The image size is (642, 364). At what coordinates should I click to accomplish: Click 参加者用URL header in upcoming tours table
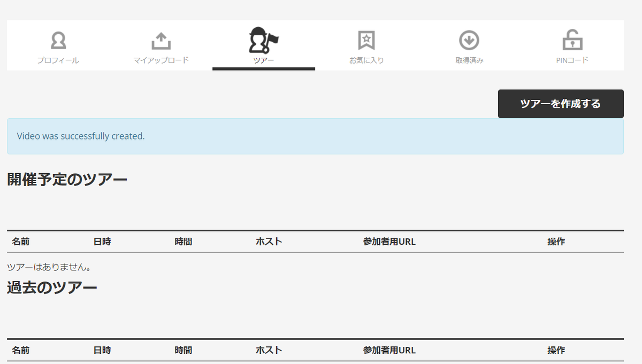click(x=389, y=242)
